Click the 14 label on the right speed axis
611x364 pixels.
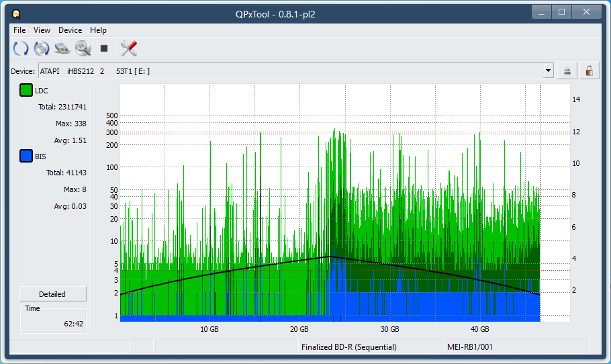[576, 99]
